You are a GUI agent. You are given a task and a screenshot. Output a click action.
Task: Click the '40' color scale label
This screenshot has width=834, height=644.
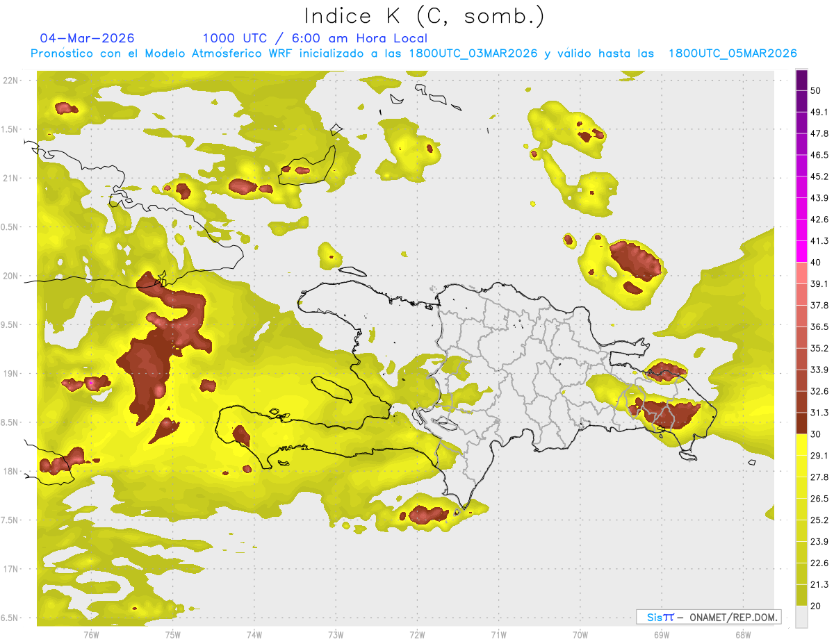pos(817,263)
